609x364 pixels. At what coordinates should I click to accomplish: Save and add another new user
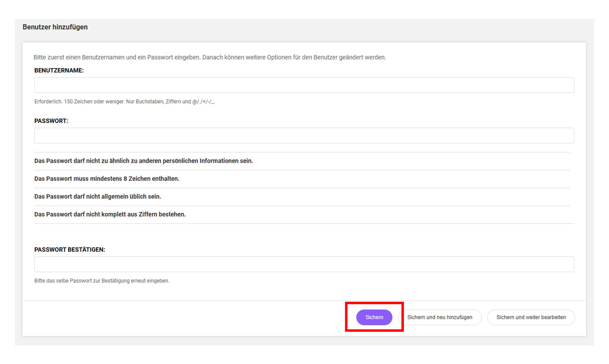tap(439, 317)
